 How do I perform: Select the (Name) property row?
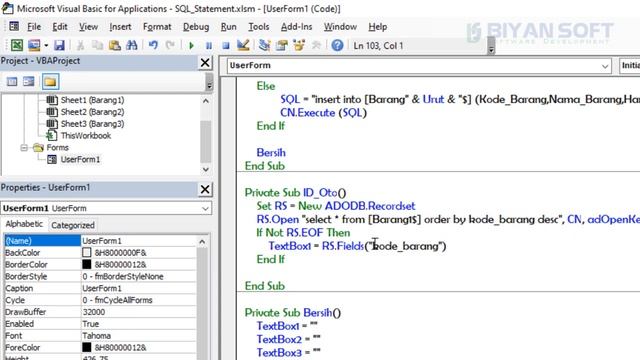point(100,241)
